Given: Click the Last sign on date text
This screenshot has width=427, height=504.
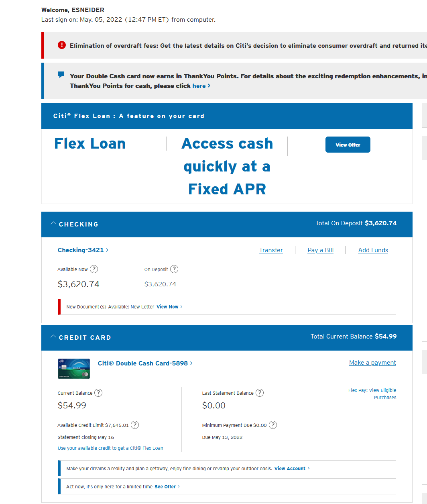Looking at the screenshot, I should click(128, 20).
